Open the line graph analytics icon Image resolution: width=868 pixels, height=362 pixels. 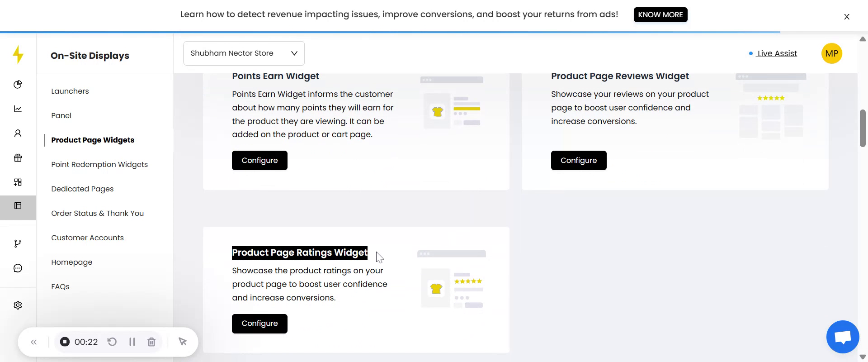pos(18,109)
